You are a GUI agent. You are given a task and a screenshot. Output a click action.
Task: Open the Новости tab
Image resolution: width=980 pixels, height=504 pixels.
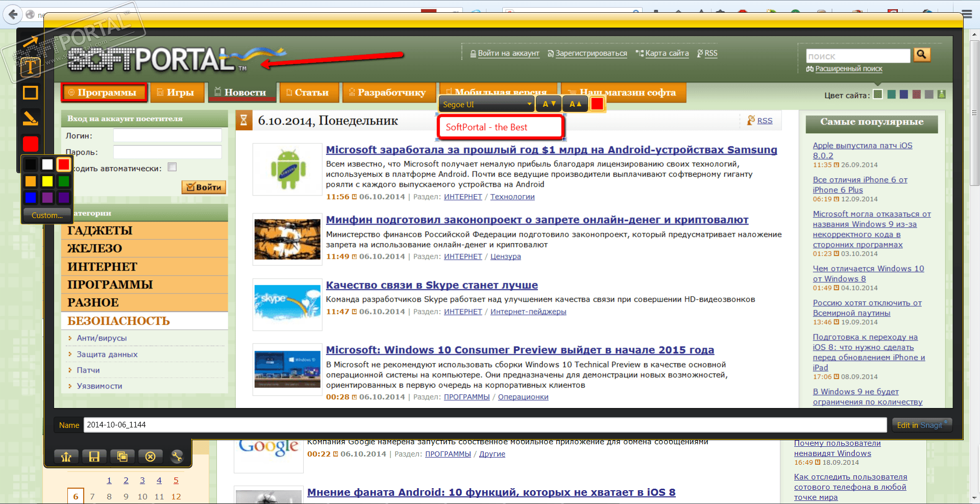pos(242,92)
